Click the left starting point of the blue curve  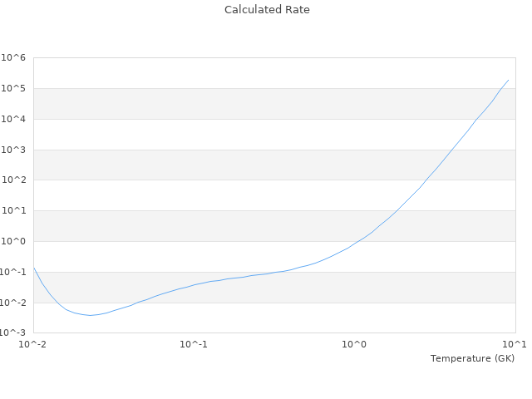pyautogui.click(x=34, y=268)
